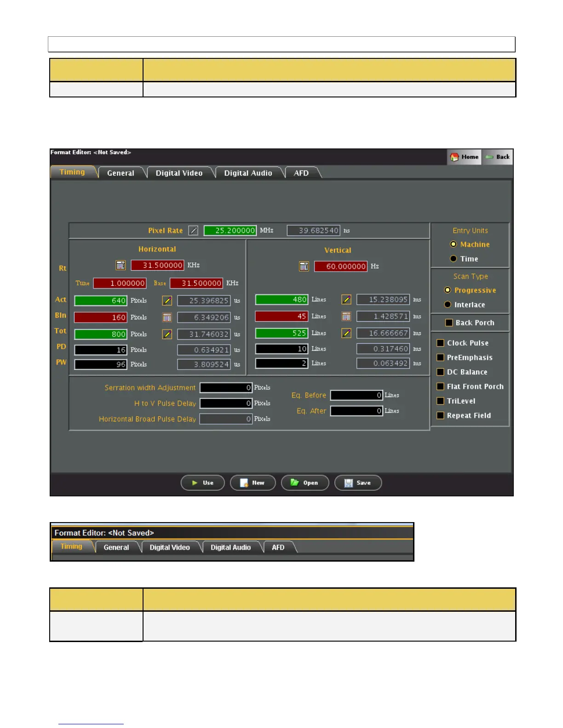Click the Home button
The image size is (563, 728).
pyautogui.click(x=464, y=157)
